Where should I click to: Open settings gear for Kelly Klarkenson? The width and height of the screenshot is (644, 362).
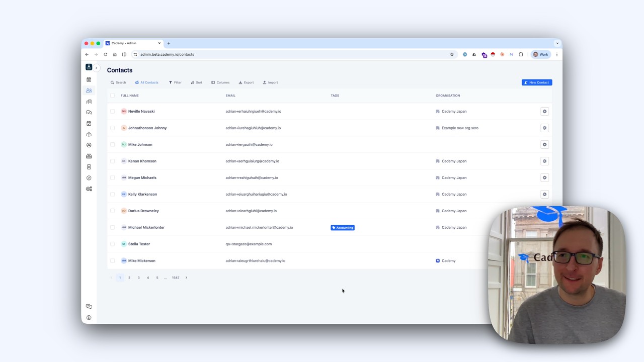(544, 194)
